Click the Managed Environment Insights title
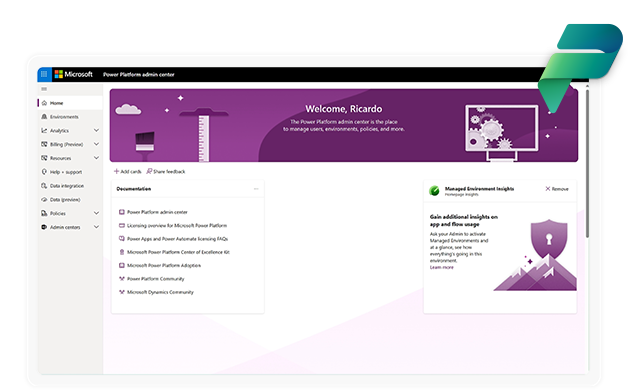The height and width of the screenshot is (390, 628). pos(479,188)
